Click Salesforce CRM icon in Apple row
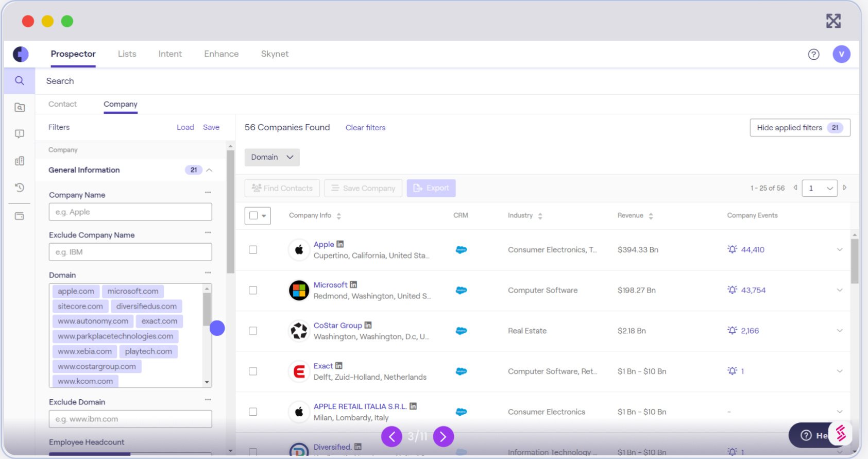This screenshot has height=459, width=868. [x=461, y=250]
